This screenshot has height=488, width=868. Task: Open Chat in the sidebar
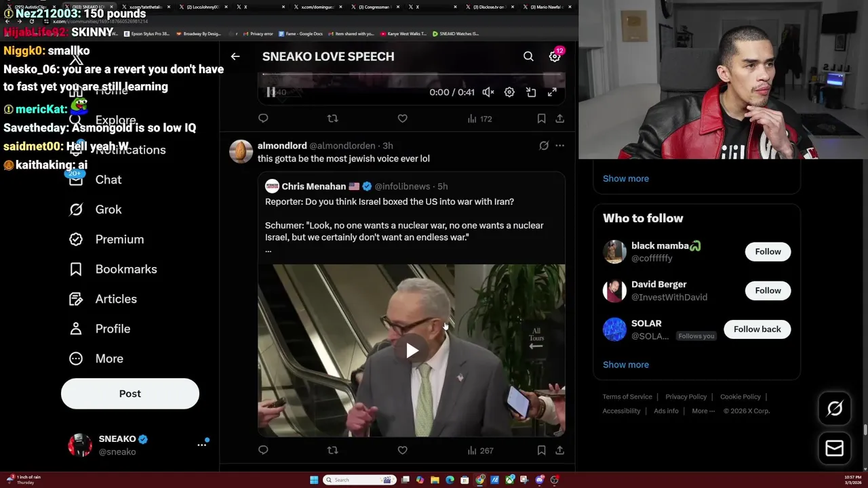96,180
